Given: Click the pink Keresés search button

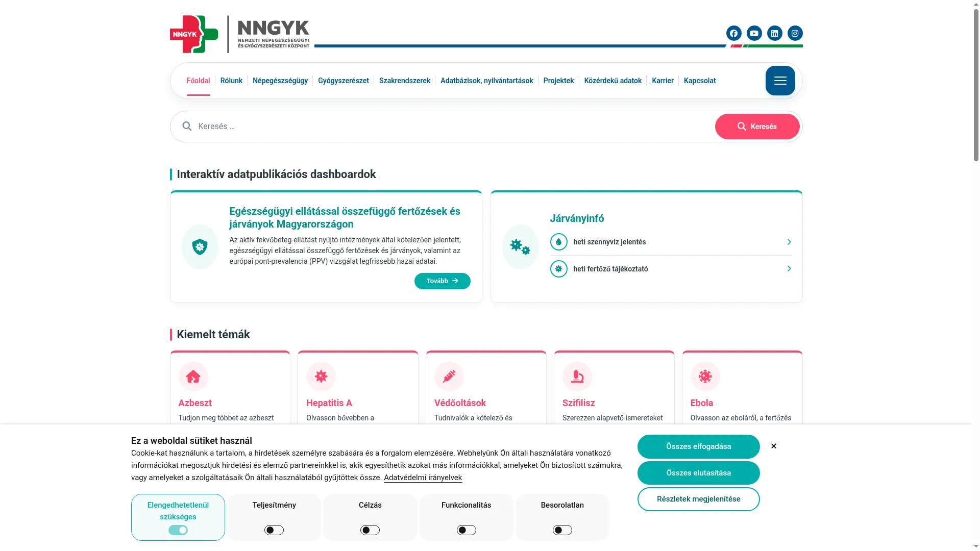Looking at the screenshot, I should pos(757,127).
